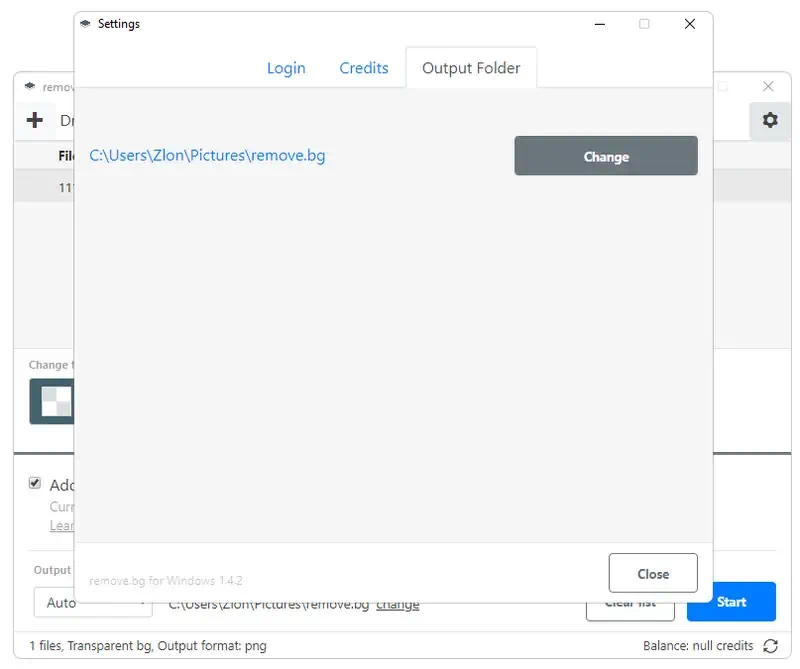Viewport: 800px width, 669px height.
Task: Click the Settings window app icon
Action: click(x=86, y=23)
